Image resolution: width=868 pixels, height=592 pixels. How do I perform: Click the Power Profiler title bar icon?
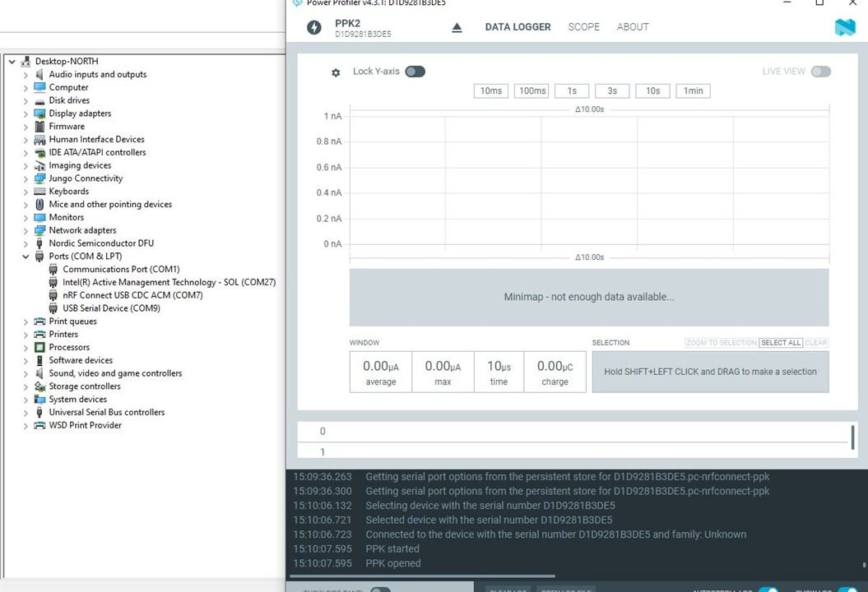pyautogui.click(x=297, y=2)
